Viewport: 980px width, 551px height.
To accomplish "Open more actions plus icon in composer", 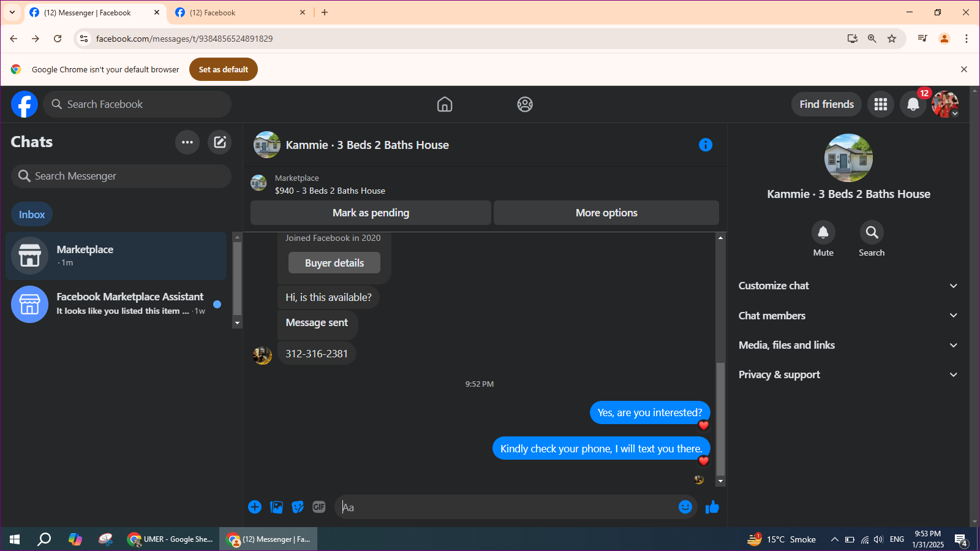I will [255, 507].
